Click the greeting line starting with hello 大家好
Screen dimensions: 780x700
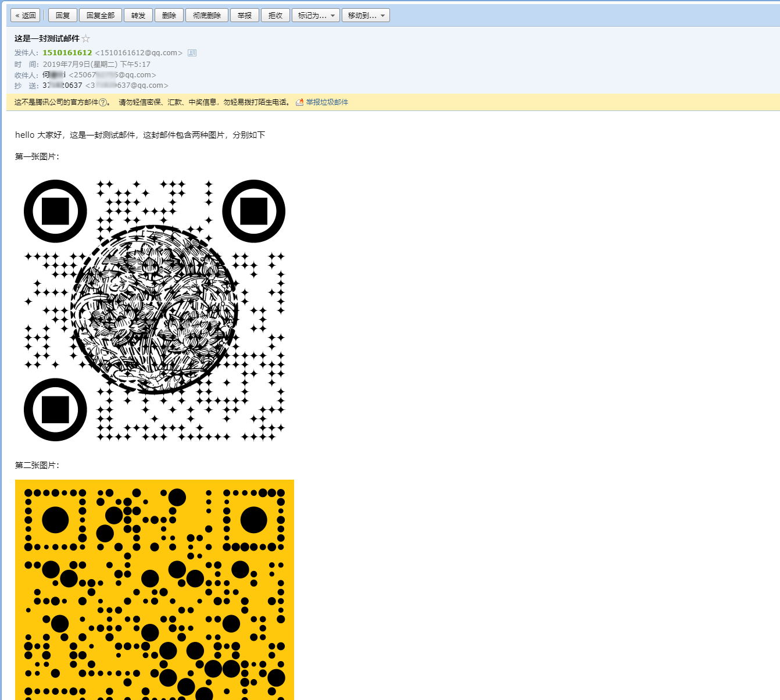pyautogui.click(x=140, y=135)
